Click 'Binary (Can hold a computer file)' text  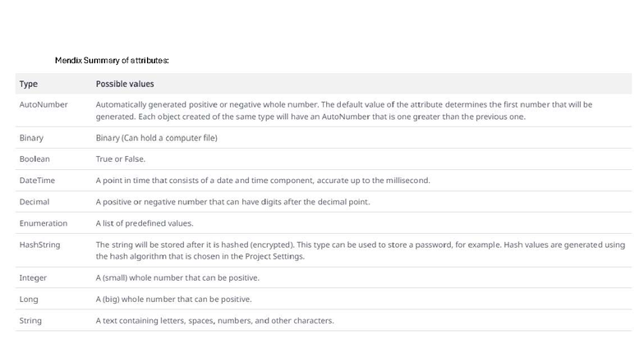point(156,138)
